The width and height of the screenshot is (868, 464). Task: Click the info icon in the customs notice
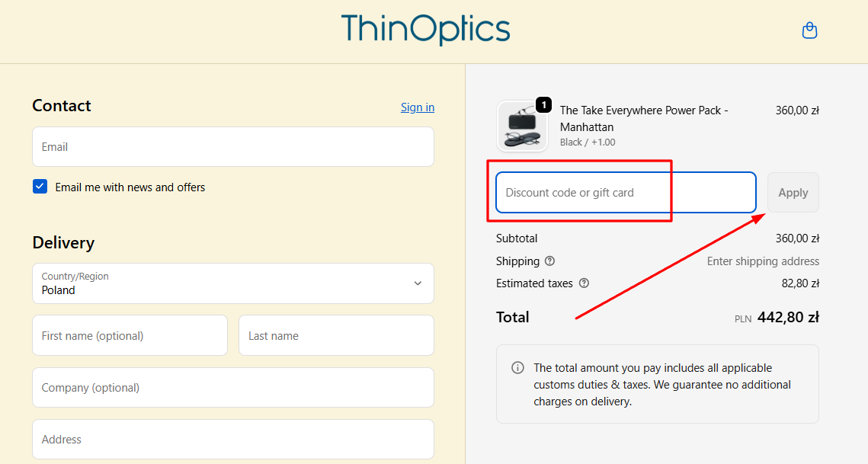(x=517, y=367)
